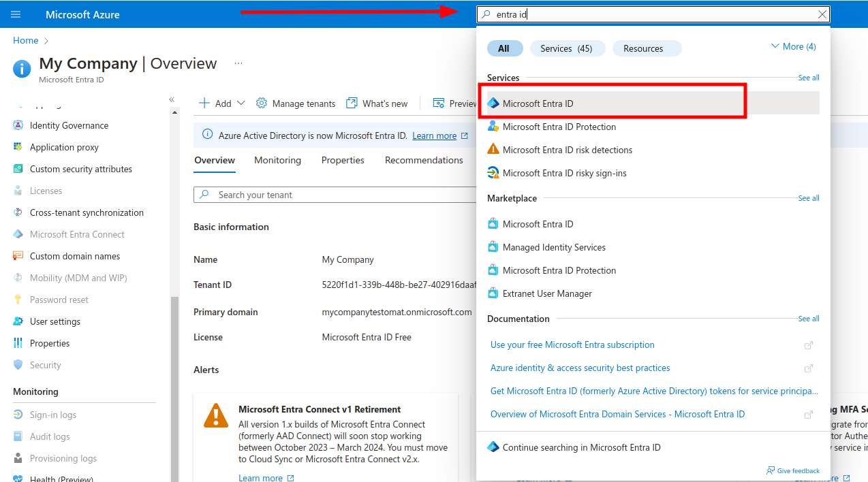Switch to the Monitoring tab
This screenshot has height=482, width=868.
(x=277, y=160)
